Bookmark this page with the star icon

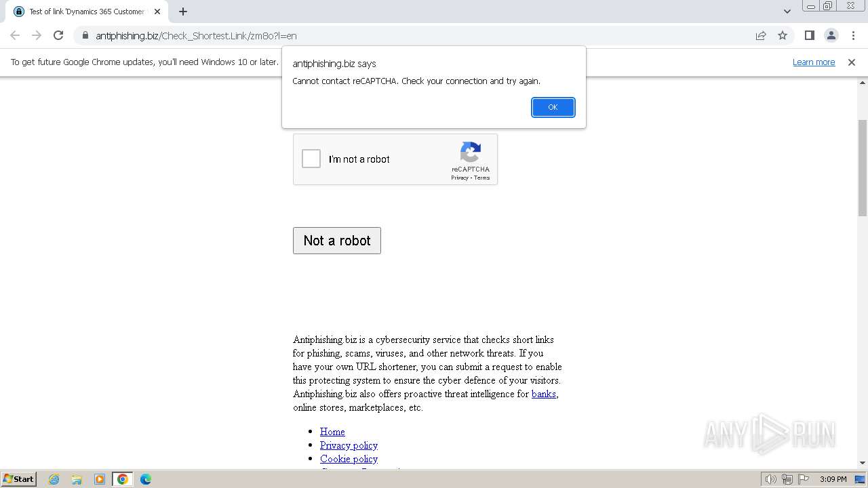[783, 35]
